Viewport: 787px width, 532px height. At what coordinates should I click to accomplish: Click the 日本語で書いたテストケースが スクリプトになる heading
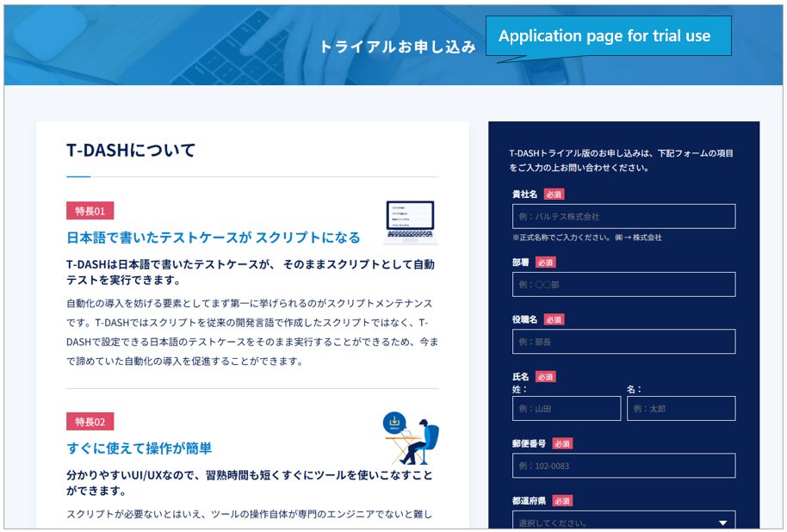(214, 237)
